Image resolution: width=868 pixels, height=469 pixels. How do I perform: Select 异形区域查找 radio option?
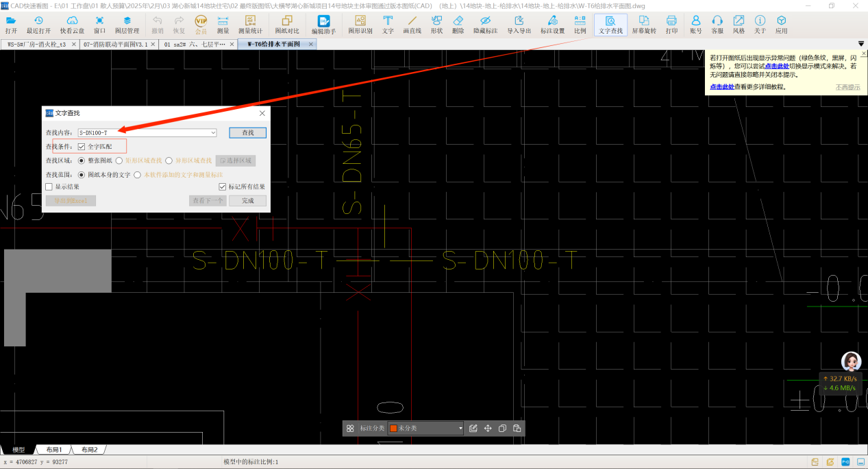[x=169, y=160]
